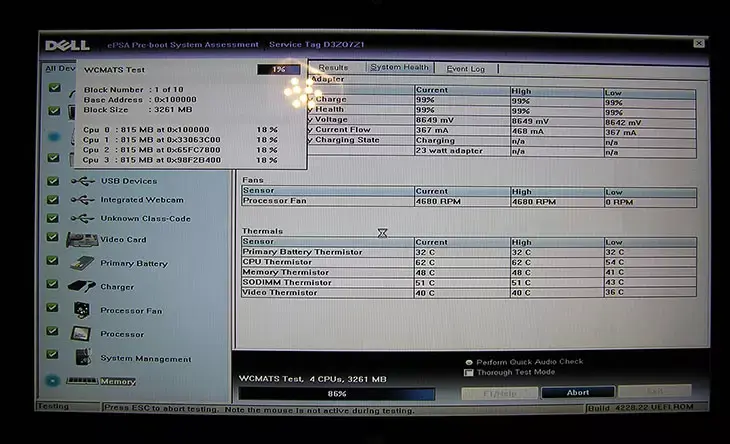Image resolution: width=730 pixels, height=444 pixels.
Task: Click the Cpu 3 test progress line
Action: pyautogui.click(x=180, y=160)
